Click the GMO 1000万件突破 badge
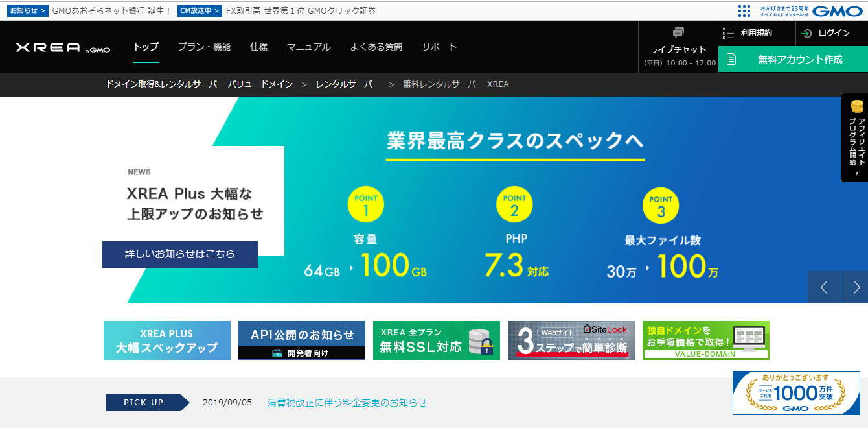The image size is (868, 428). pos(796,393)
